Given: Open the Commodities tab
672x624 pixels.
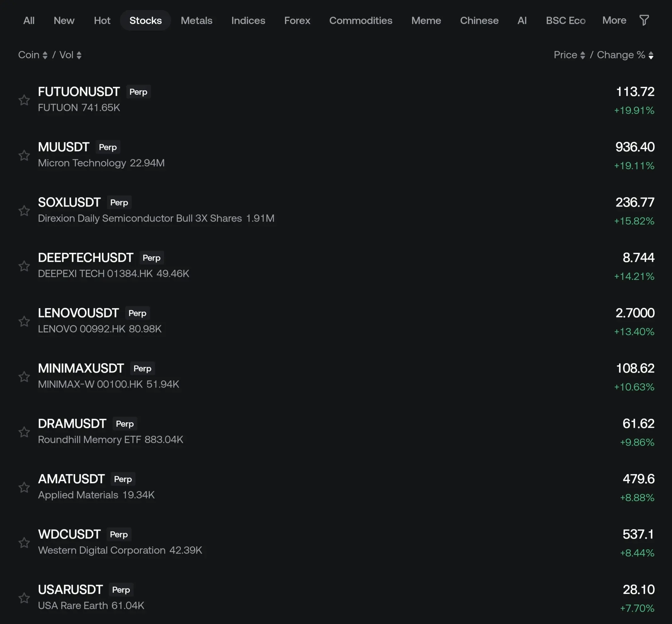Looking at the screenshot, I should point(361,20).
